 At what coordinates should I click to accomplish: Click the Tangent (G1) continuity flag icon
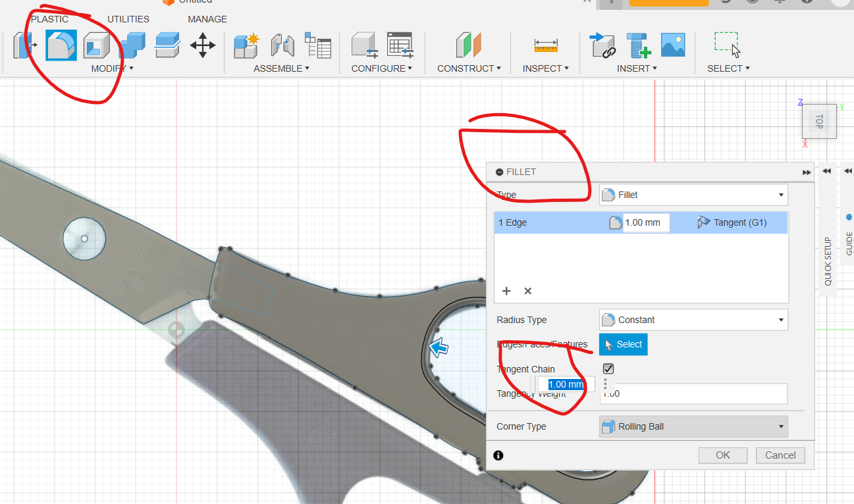[703, 222]
